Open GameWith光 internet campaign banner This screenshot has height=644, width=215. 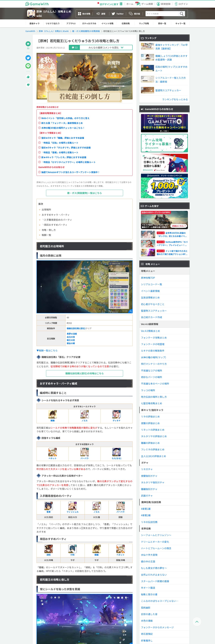pyautogui.click(x=164, y=123)
